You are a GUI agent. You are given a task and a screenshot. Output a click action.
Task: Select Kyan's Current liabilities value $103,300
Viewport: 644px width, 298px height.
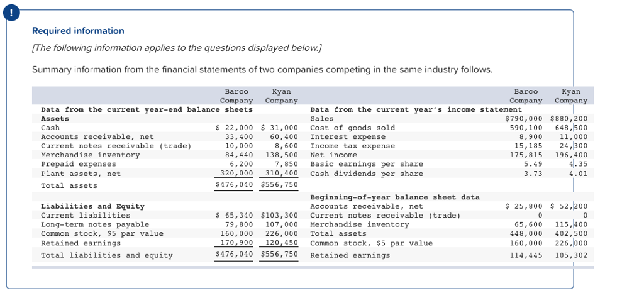coord(279,215)
